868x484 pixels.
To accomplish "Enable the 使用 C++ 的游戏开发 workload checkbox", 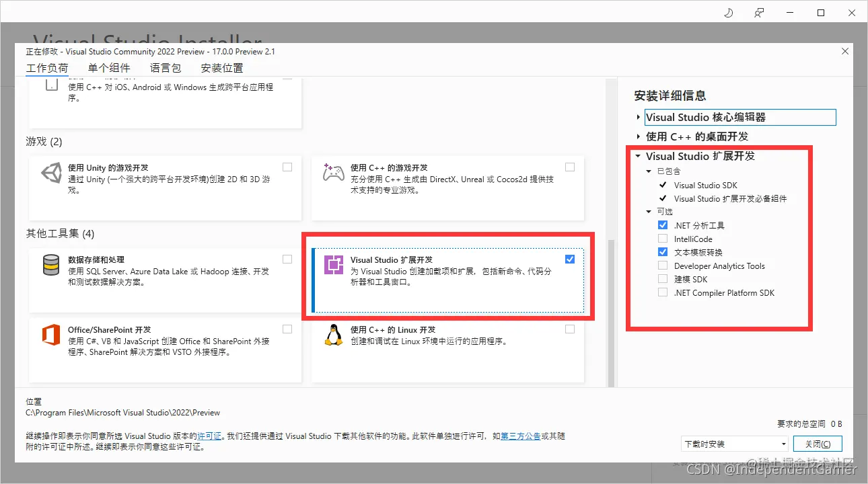I will coord(570,167).
